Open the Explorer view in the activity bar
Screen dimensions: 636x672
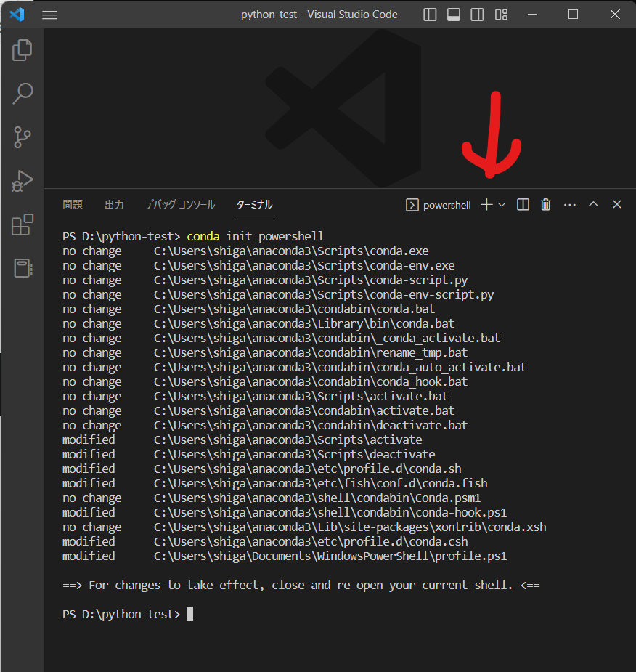pos(22,50)
